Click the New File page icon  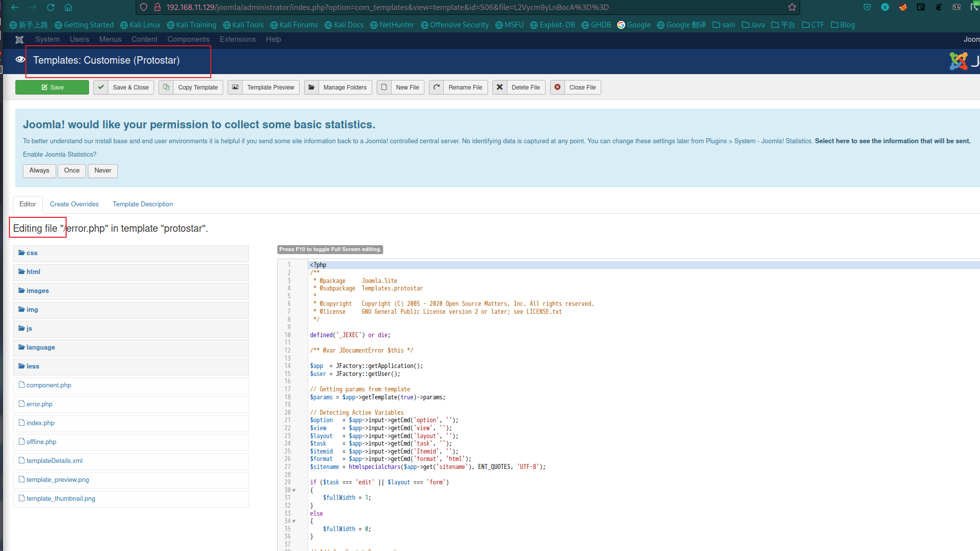coord(384,87)
